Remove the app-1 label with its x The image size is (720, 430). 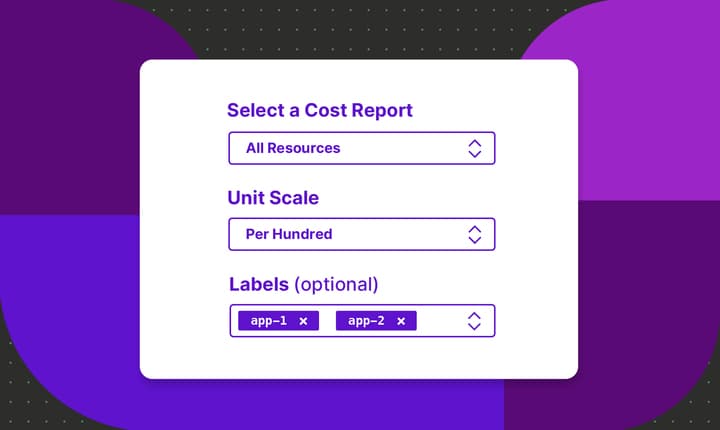coord(303,321)
